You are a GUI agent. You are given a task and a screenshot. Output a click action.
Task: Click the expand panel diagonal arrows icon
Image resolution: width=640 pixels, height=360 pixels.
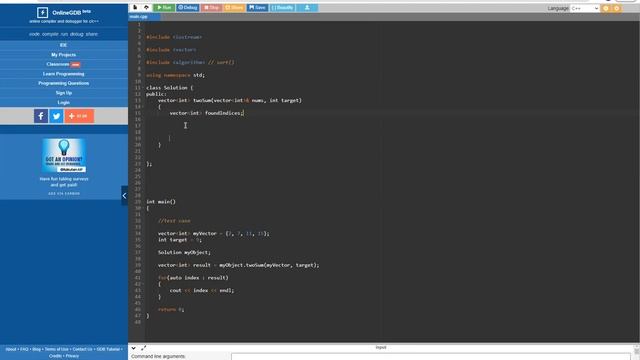click(143, 348)
